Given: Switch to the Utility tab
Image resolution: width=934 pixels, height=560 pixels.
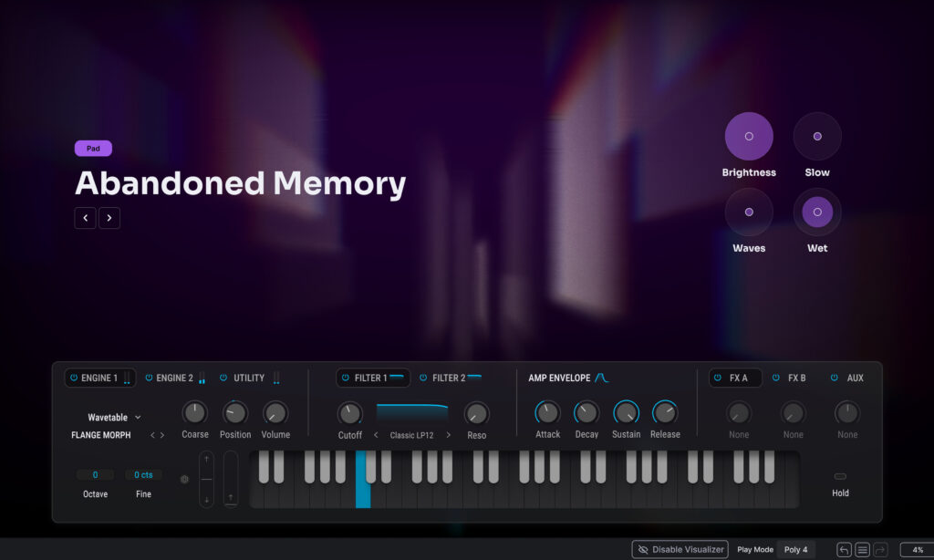Looking at the screenshot, I should pos(249,378).
